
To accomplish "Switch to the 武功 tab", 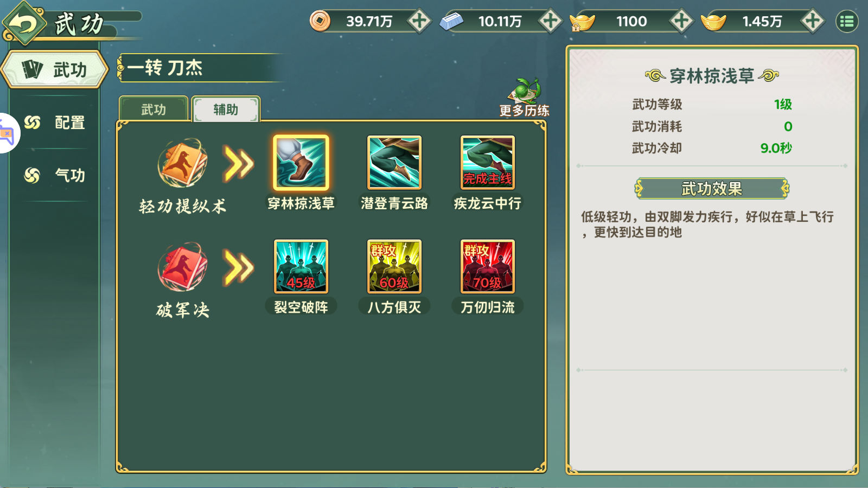I will coord(154,109).
